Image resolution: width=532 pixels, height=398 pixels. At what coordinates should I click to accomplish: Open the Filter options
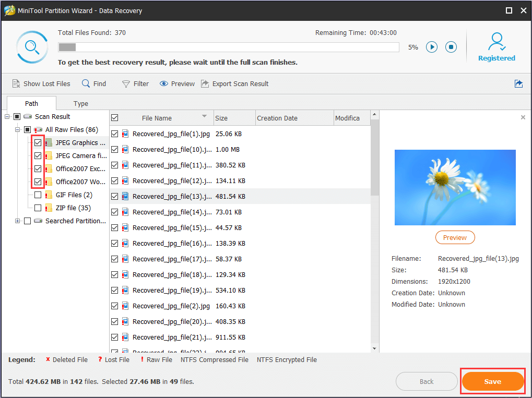tap(135, 83)
